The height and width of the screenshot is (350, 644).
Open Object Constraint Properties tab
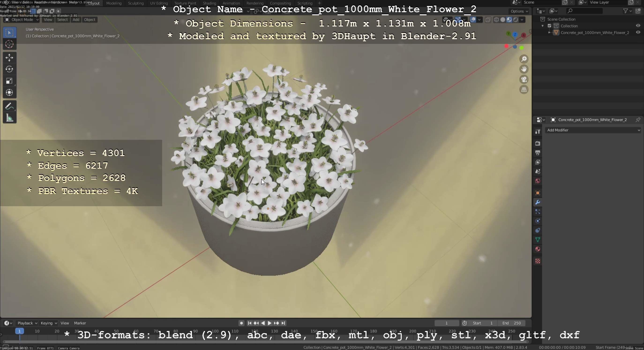[538, 230]
